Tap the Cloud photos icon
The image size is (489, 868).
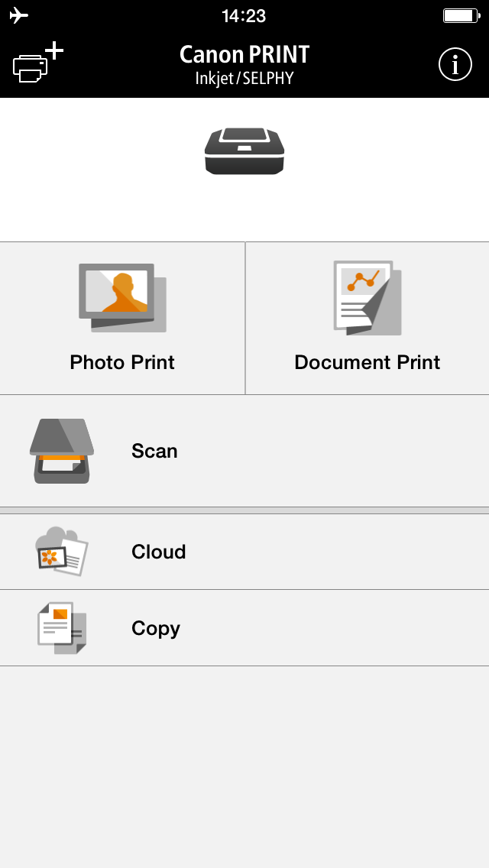[61, 552]
